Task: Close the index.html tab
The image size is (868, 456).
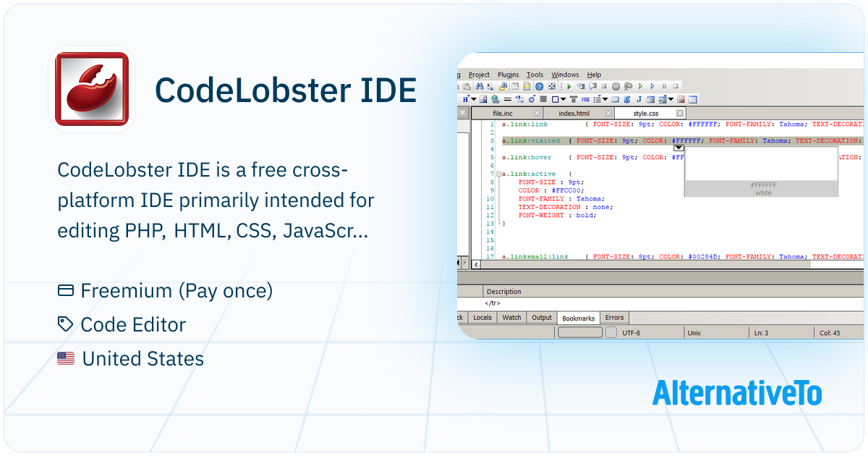Action: click(x=608, y=113)
